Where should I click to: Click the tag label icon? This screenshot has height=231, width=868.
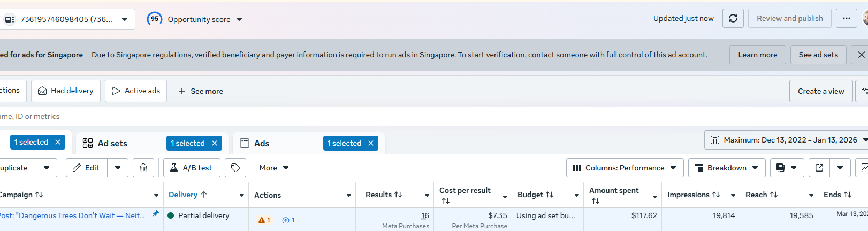[x=235, y=168]
